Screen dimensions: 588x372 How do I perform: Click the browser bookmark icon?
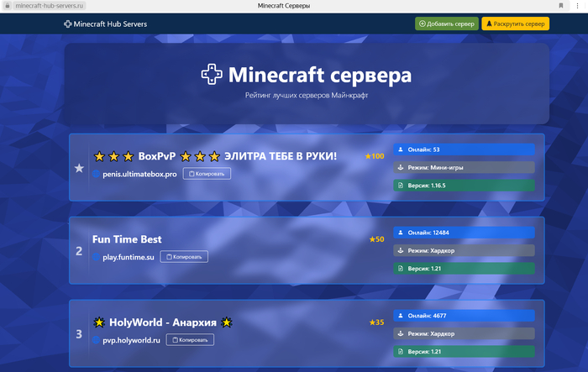(x=561, y=6)
